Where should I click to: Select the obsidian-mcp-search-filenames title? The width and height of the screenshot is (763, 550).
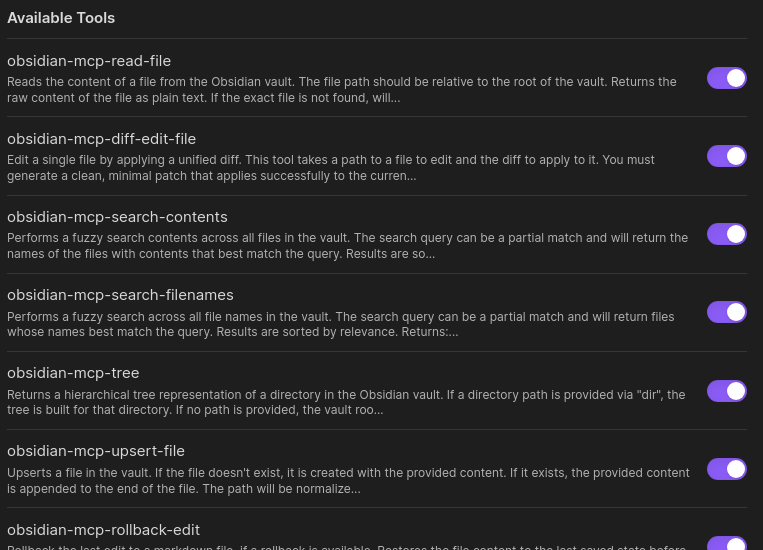(120, 295)
